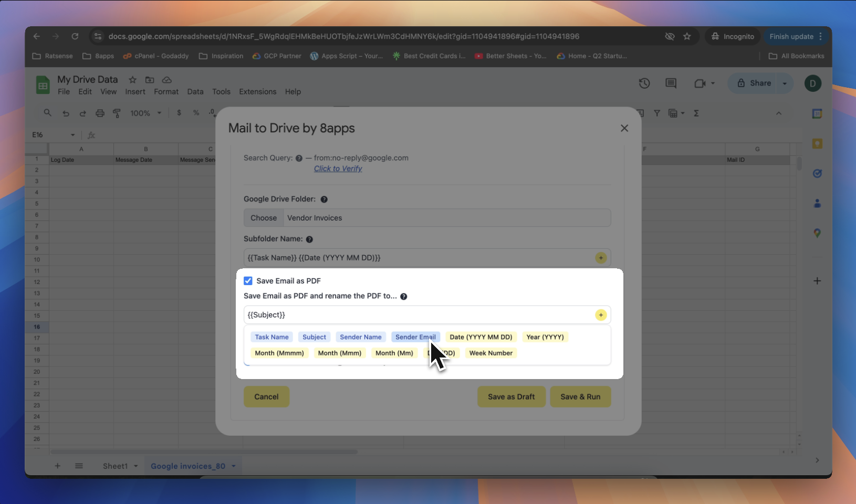Add the Date (YYYY MM DD) tag
The width and height of the screenshot is (856, 504).
pyautogui.click(x=481, y=337)
